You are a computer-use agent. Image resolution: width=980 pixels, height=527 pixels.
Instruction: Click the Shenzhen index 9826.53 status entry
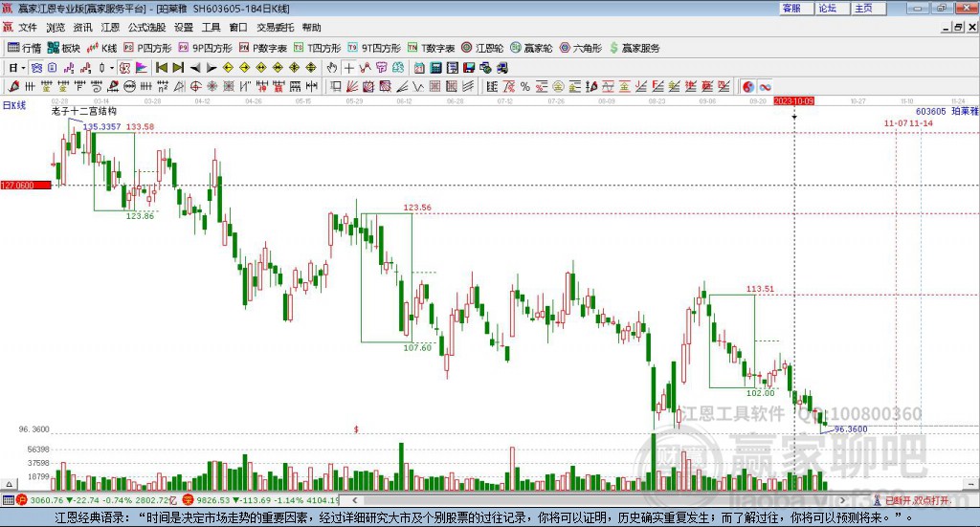(261, 500)
